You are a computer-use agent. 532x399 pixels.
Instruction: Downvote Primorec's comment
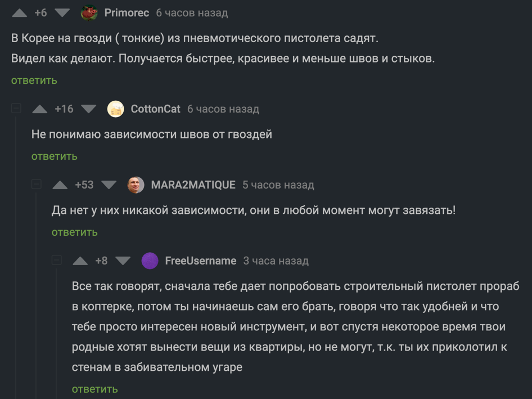(x=62, y=13)
